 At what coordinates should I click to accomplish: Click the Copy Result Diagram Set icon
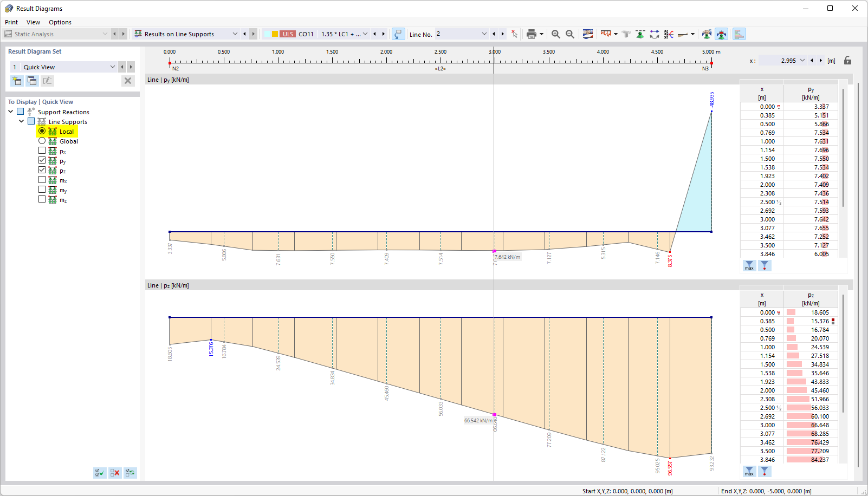pos(32,80)
